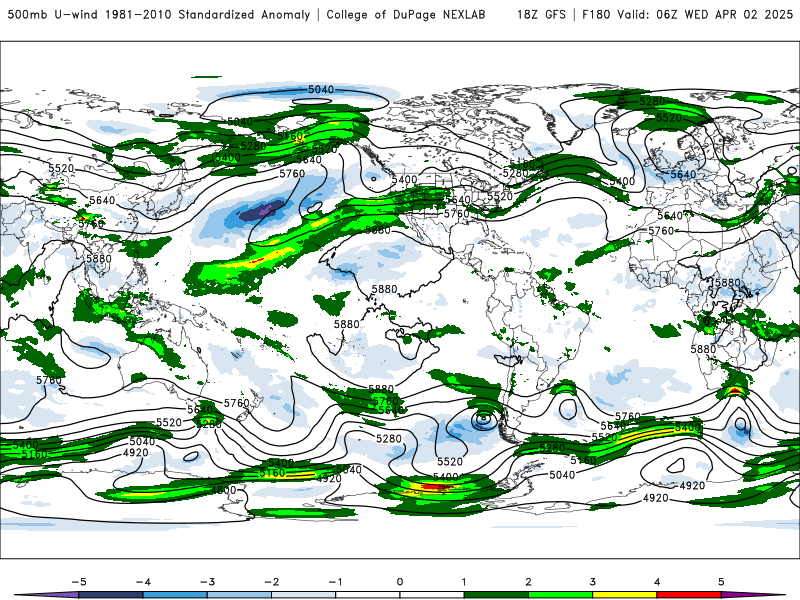The image size is (800, 600).
Task: Click the "-5" colorbar tick label
Action: pyautogui.click(x=79, y=582)
